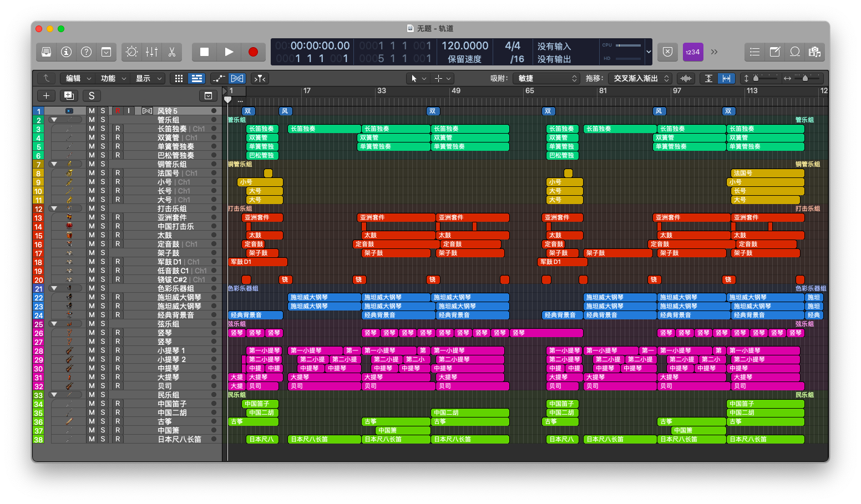Enable record on 风铃 5 track
Viewport: 861px width, 504px height.
118,111
